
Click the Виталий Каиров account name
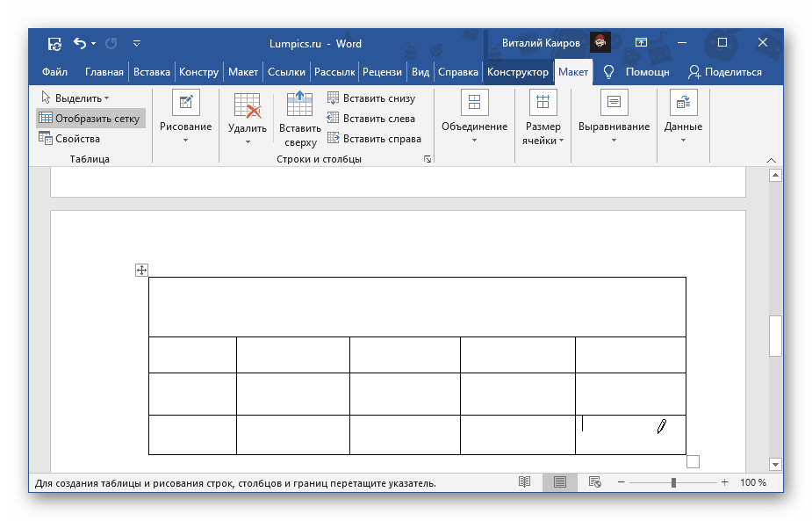[x=541, y=43]
